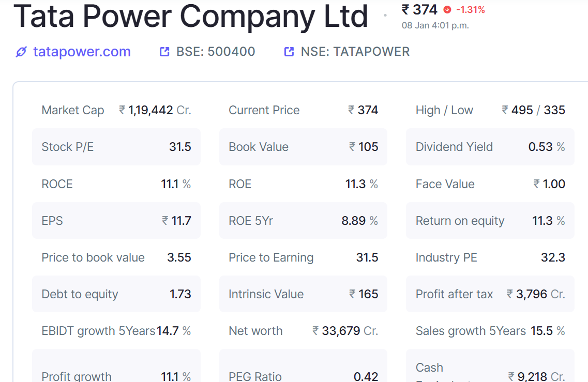Click the external link icon before BSE
This screenshot has height=382, width=588.
click(164, 52)
